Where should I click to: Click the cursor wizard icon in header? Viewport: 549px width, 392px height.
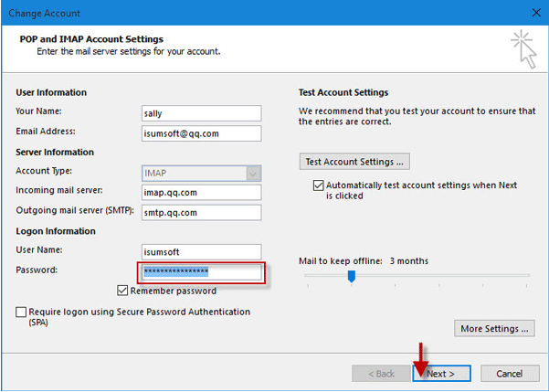(523, 49)
